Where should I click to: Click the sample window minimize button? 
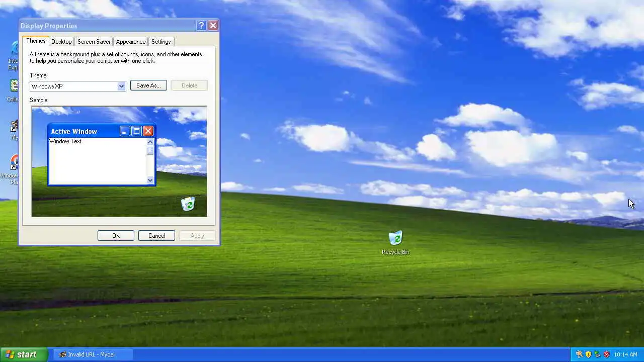pos(125,131)
